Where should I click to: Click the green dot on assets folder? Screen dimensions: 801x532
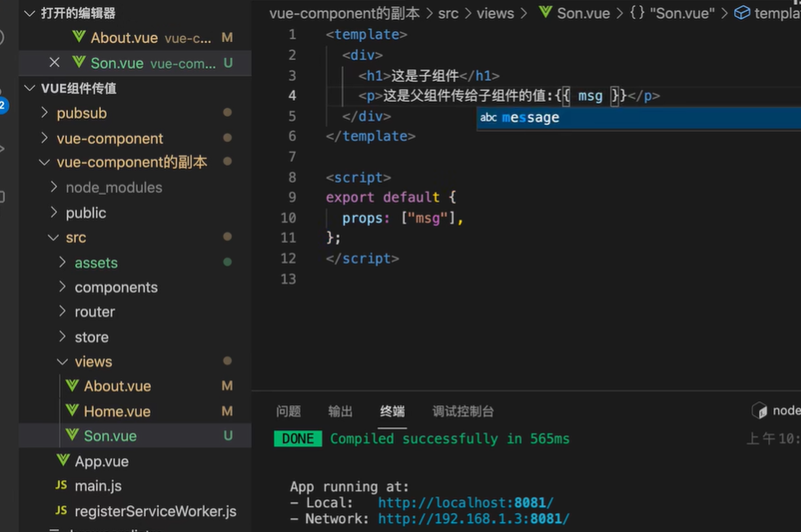click(x=228, y=262)
